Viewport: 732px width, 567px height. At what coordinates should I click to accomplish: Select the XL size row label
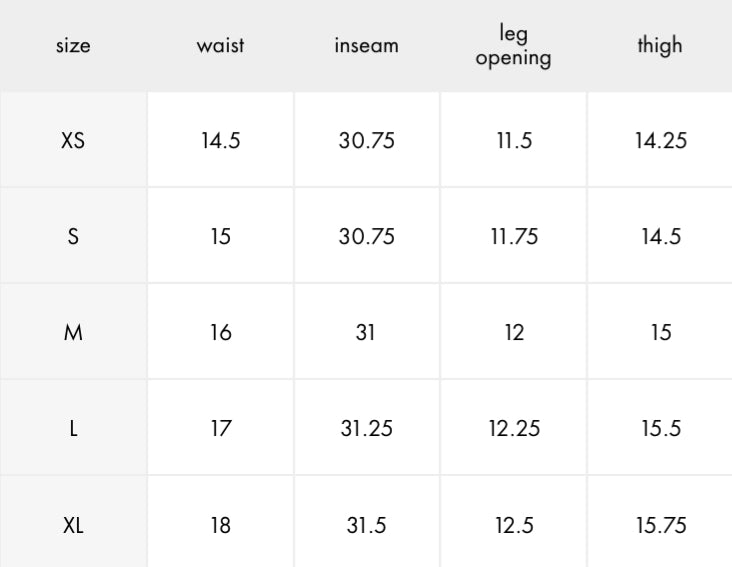pyautogui.click(x=73, y=527)
